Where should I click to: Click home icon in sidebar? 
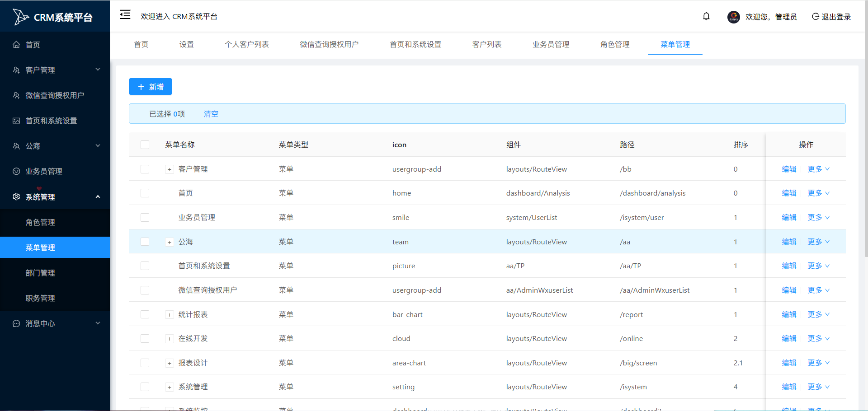click(x=16, y=44)
